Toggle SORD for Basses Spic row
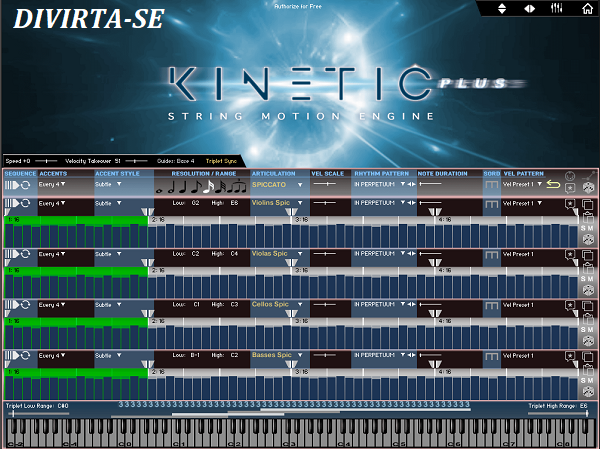600x449 pixels. (491, 356)
